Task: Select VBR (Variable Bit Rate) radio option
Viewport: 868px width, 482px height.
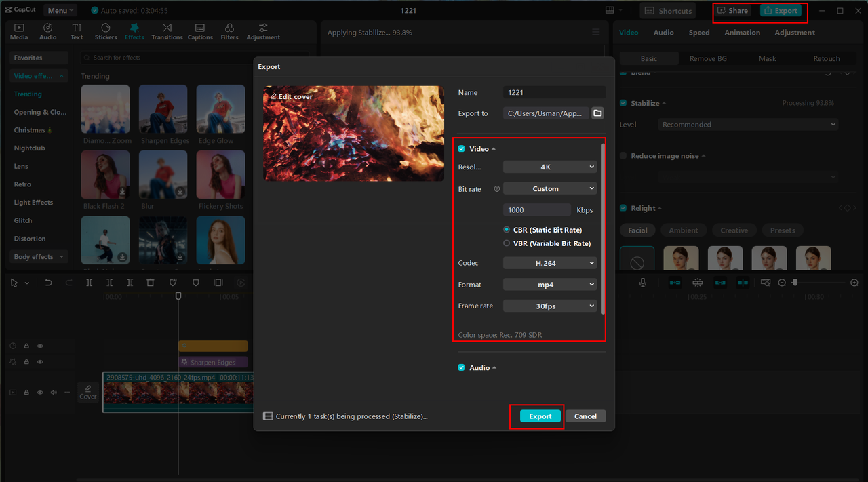Action: tap(507, 243)
